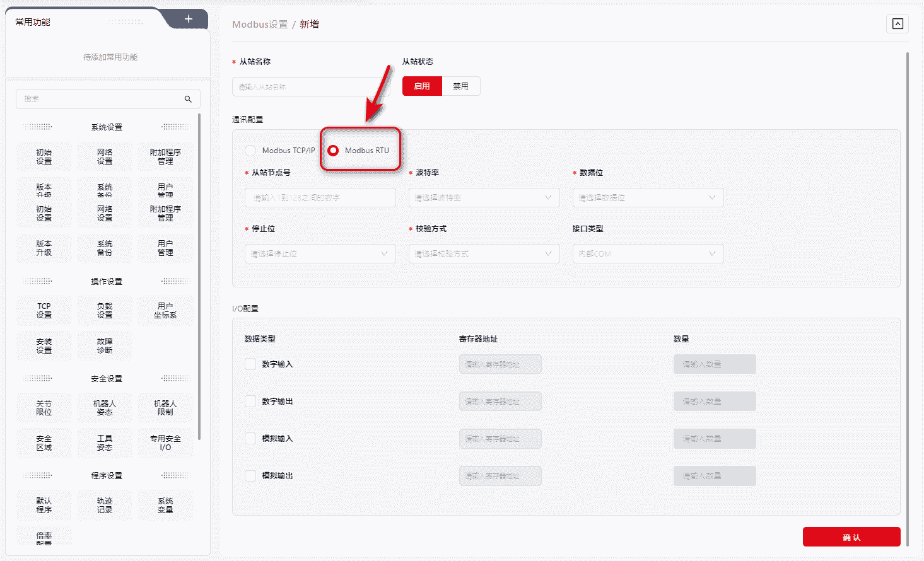
Task: Tick the 模拟输出 checkbox
Action: tap(250, 476)
